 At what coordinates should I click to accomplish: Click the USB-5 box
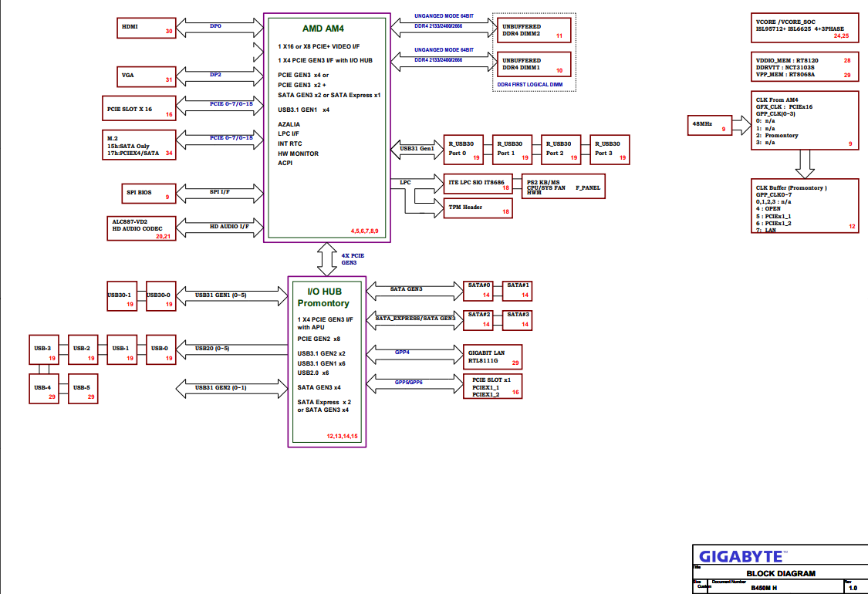(83, 389)
